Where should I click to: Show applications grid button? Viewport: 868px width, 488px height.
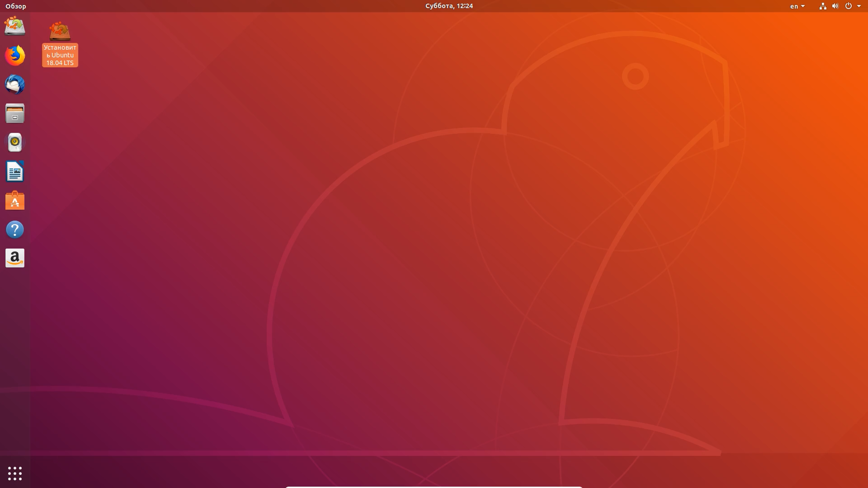15,473
